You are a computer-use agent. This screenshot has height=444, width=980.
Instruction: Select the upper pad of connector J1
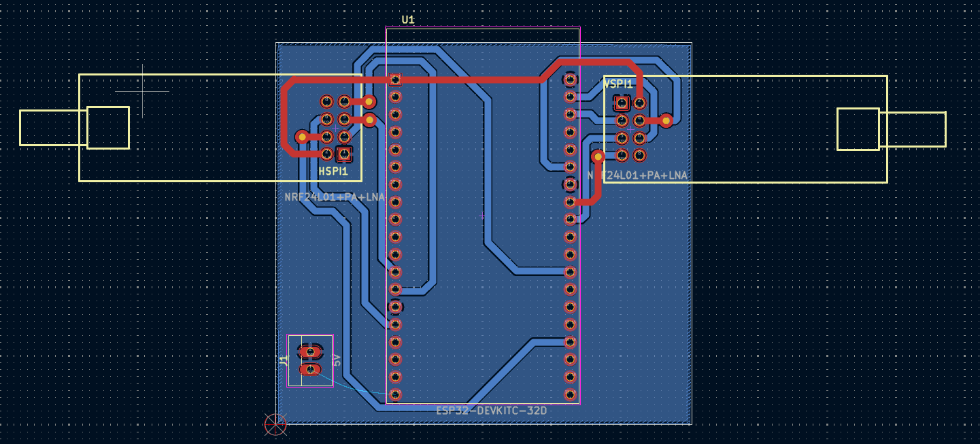click(310, 352)
